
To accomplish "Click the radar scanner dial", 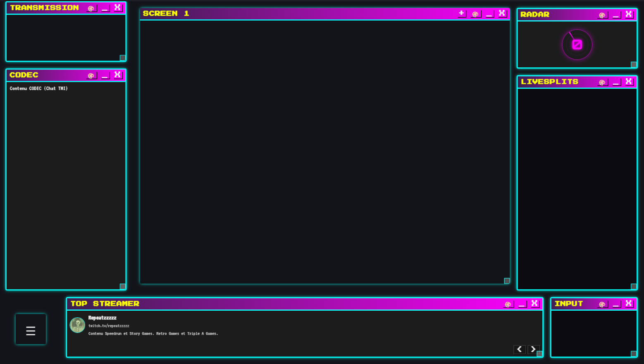I will (577, 44).
